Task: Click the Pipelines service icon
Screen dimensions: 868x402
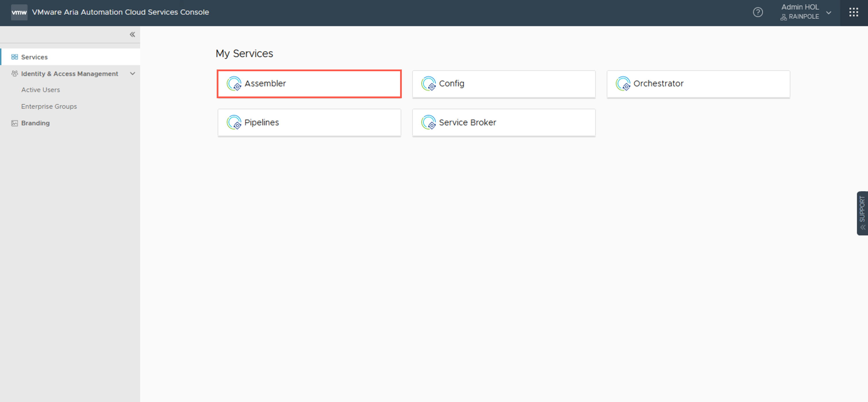Action: tap(234, 122)
